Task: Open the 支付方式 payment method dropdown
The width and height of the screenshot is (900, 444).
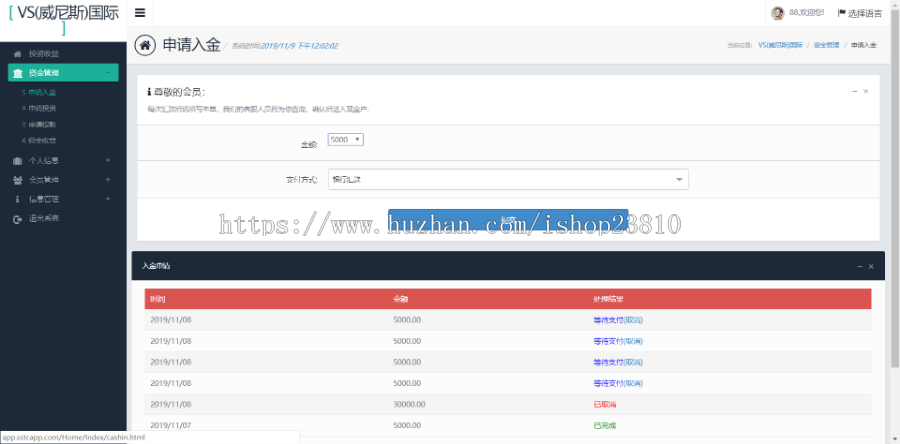Action: (508, 180)
